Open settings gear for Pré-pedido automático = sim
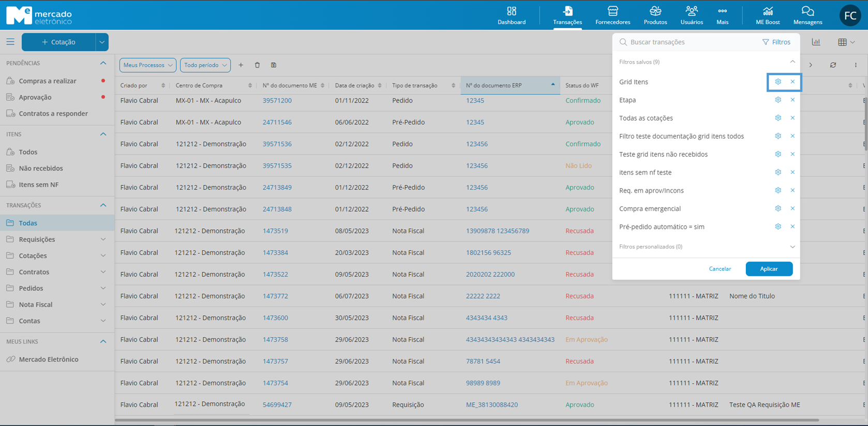The height and width of the screenshot is (426, 868). [x=778, y=227]
